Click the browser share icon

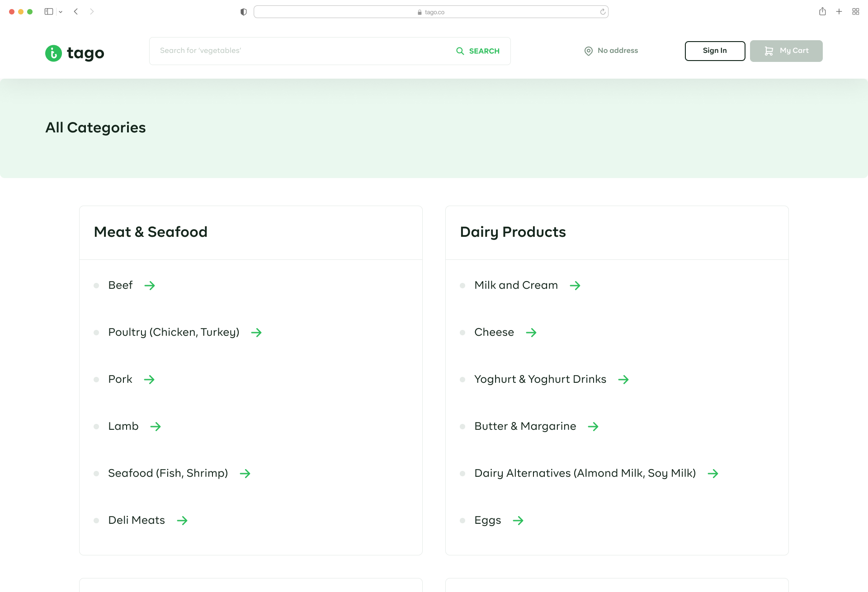tap(822, 12)
